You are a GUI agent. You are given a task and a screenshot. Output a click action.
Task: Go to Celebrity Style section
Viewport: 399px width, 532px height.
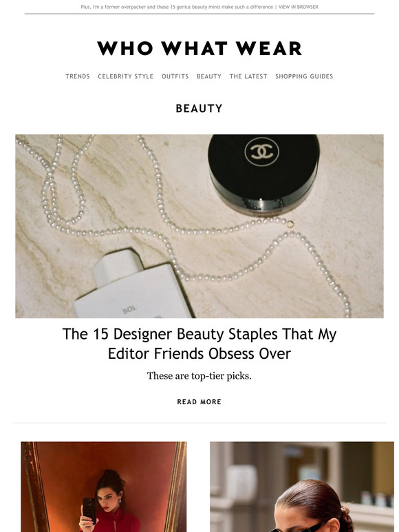[x=126, y=76]
